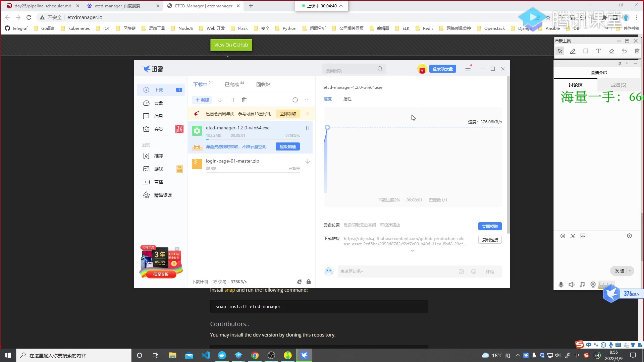Image resolution: width=644 pixels, height=362 pixels.
Task: Resume the login-page-01-master.zip download
Action: 308,162
